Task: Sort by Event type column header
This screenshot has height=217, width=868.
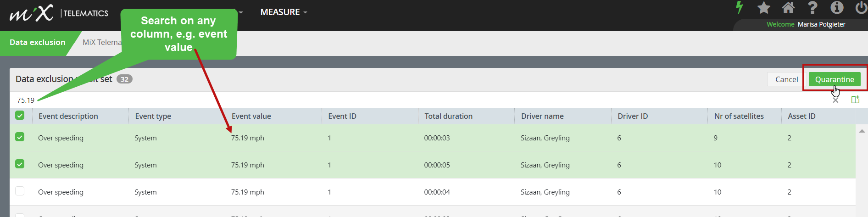Action: tap(153, 116)
